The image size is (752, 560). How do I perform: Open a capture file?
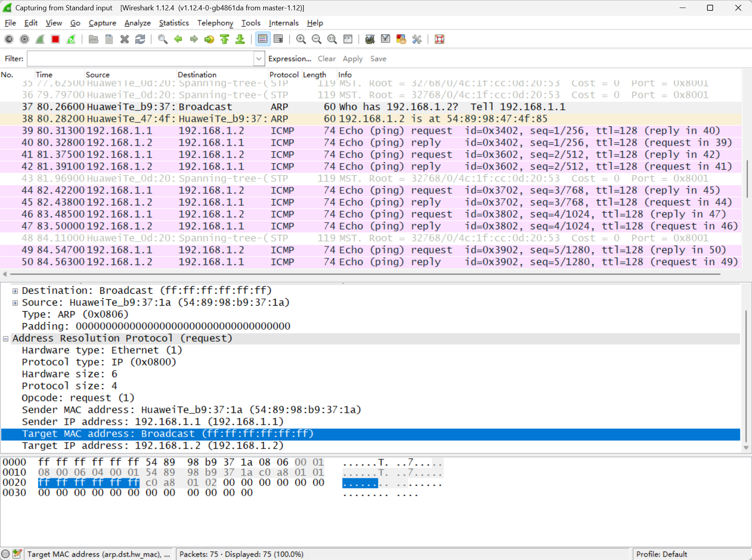tap(93, 39)
